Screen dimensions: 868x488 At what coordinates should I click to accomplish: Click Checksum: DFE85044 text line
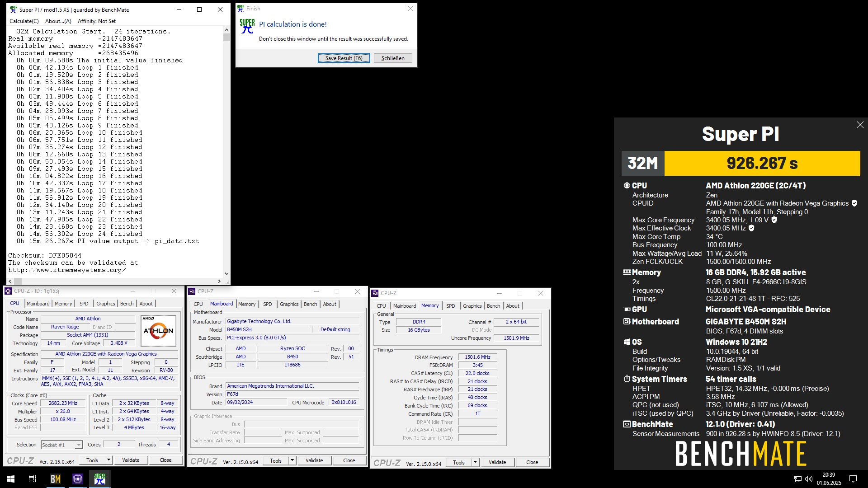45,255
